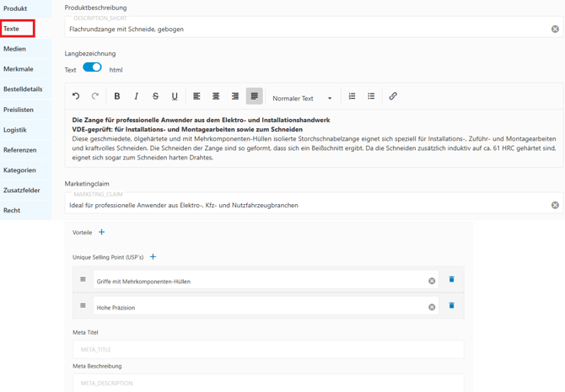
Task: Justify the text alignment
Action: click(254, 97)
